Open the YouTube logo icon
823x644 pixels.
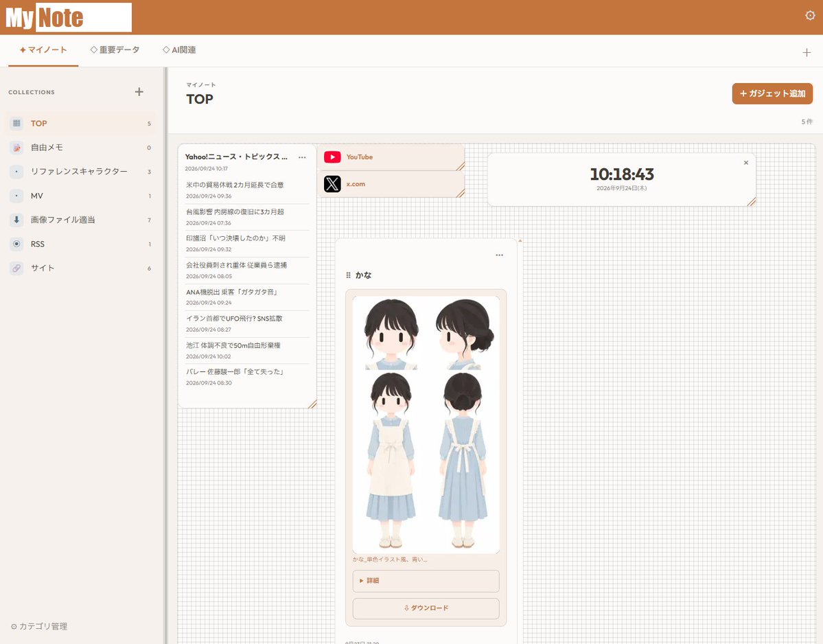332,157
